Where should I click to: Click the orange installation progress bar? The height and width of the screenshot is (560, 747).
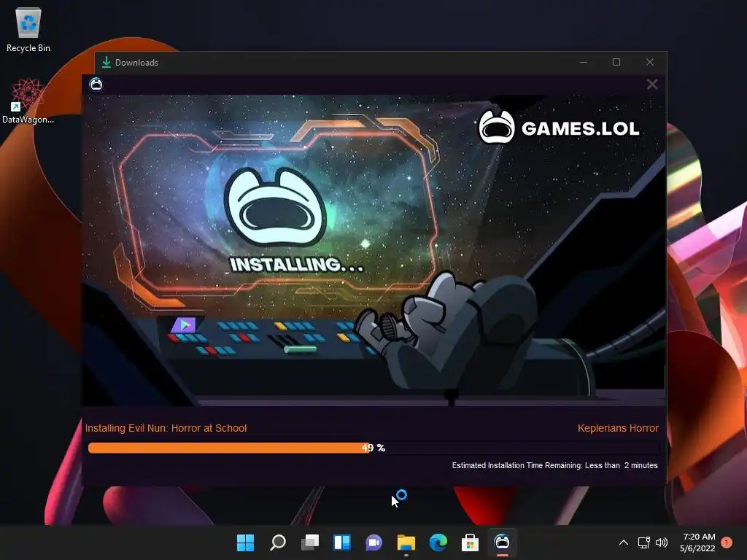coord(373,448)
